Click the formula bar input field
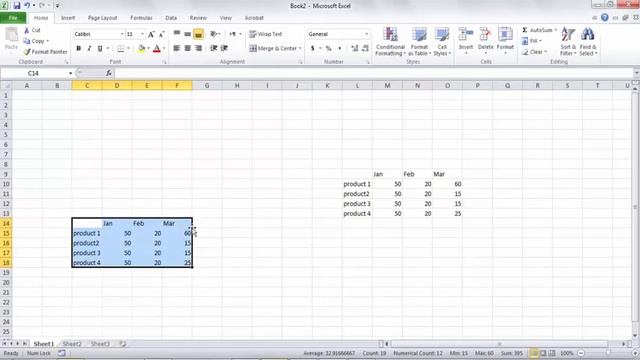 [373, 73]
